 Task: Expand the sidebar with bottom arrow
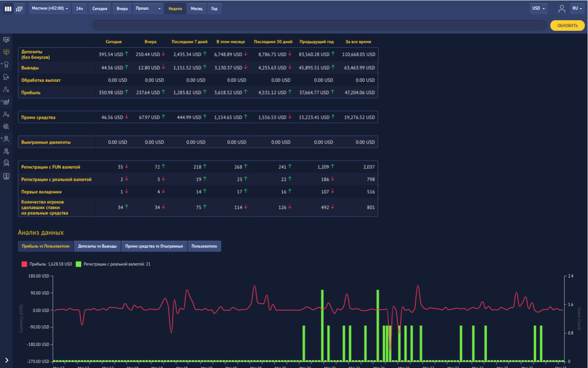pyautogui.click(x=6, y=360)
